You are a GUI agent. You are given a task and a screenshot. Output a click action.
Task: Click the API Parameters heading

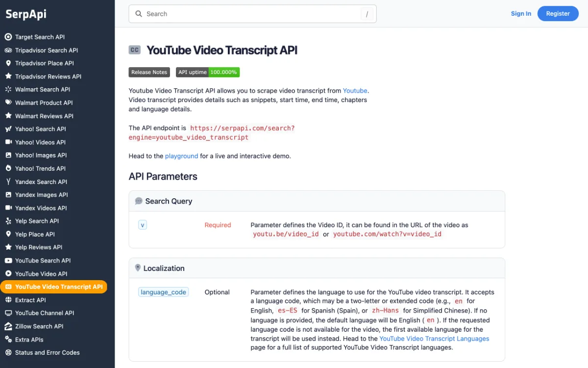click(163, 177)
